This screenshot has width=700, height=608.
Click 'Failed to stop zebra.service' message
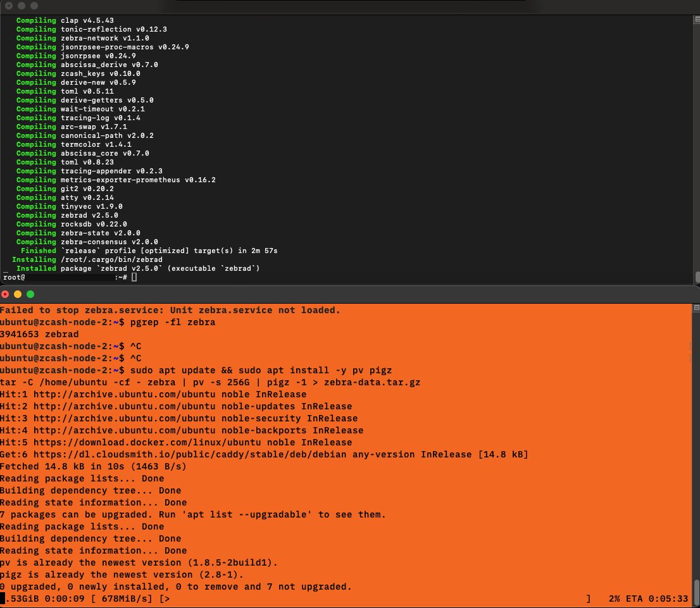170,310
